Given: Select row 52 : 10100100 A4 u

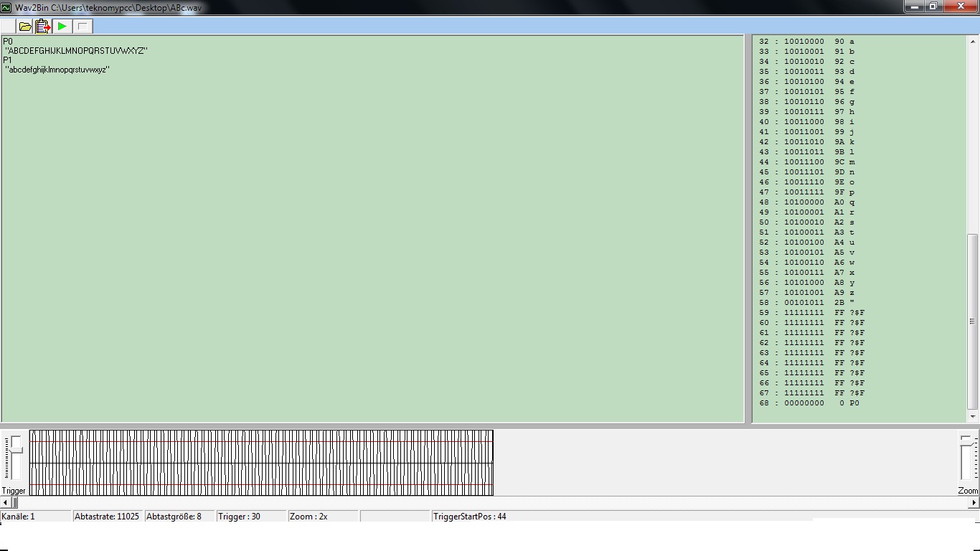Looking at the screenshot, I should pyautogui.click(x=807, y=242).
